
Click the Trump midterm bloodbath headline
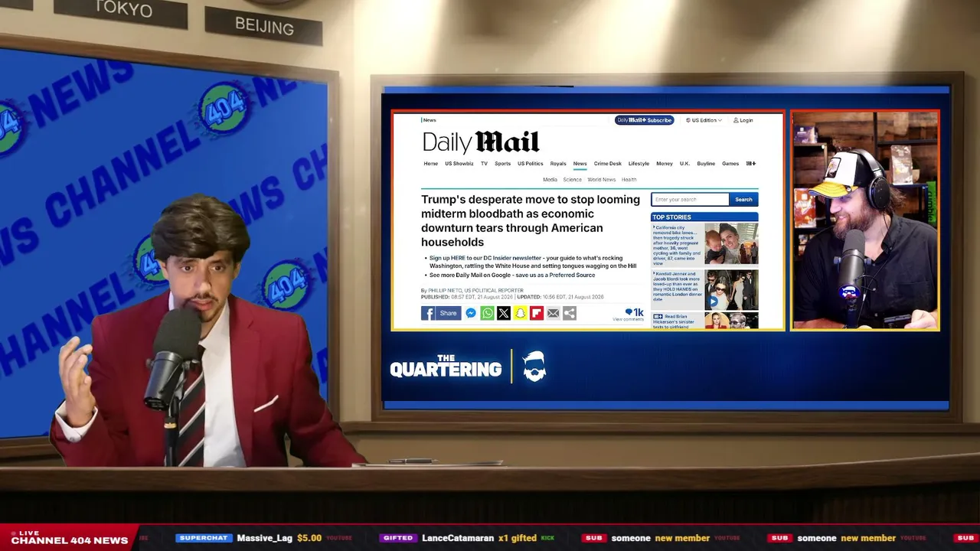coord(531,220)
